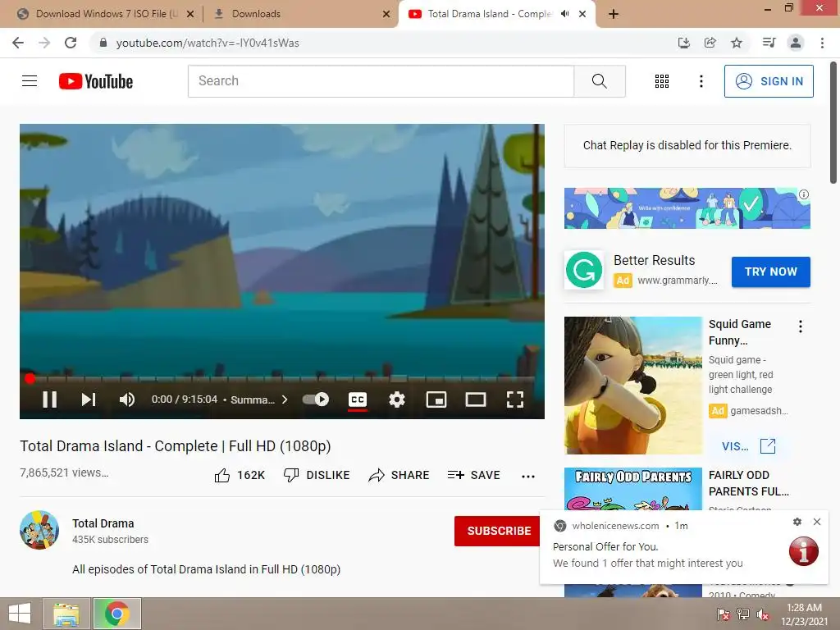
Task: Click the ad info icon on banner
Action: (x=804, y=194)
